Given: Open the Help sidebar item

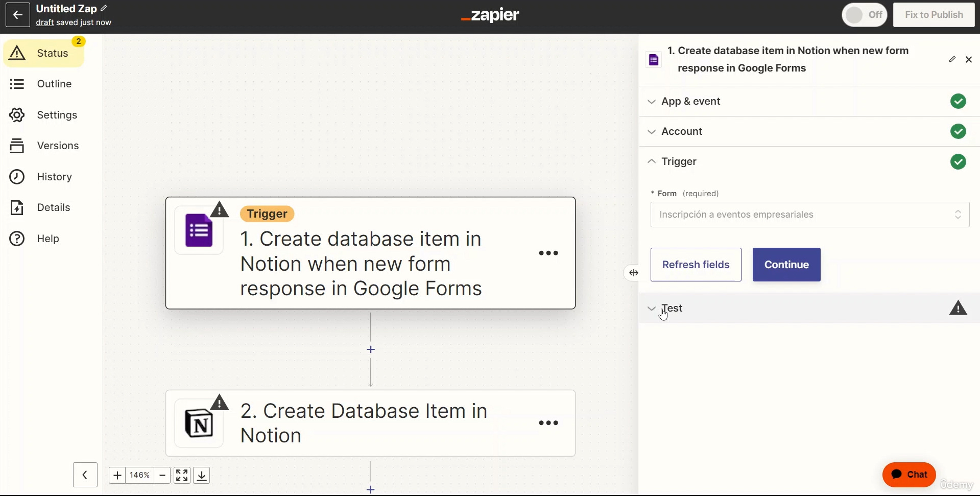Looking at the screenshot, I should pos(34,239).
